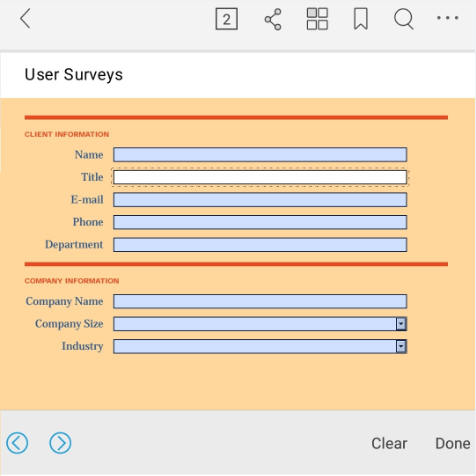The width and height of the screenshot is (476, 476).
Task: Open search with magnifier icon
Action: coord(404,19)
